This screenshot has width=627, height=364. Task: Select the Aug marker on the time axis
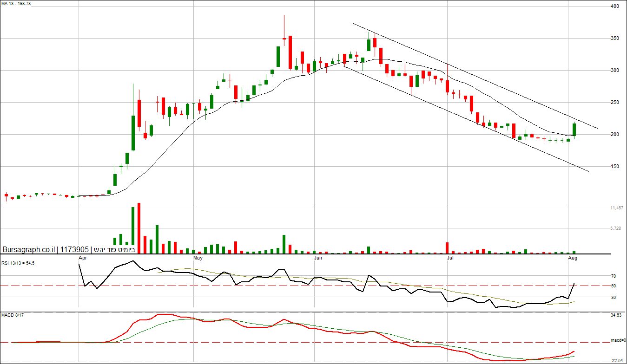point(573,257)
